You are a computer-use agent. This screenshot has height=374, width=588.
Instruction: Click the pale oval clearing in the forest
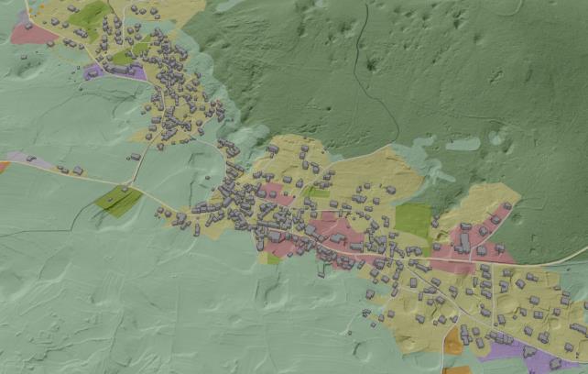(x=463, y=144)
